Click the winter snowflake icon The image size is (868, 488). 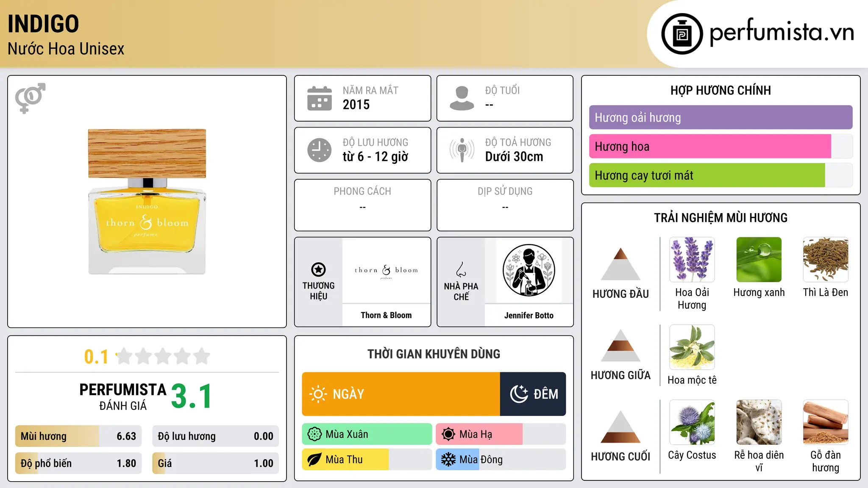click(x=448, y=460)
